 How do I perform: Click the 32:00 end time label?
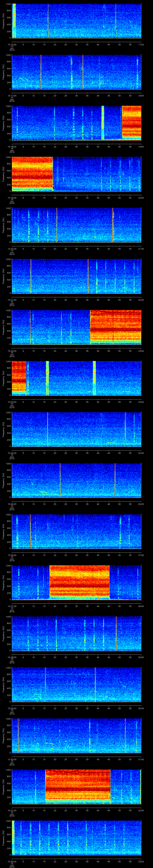click(x=141, y=810)
